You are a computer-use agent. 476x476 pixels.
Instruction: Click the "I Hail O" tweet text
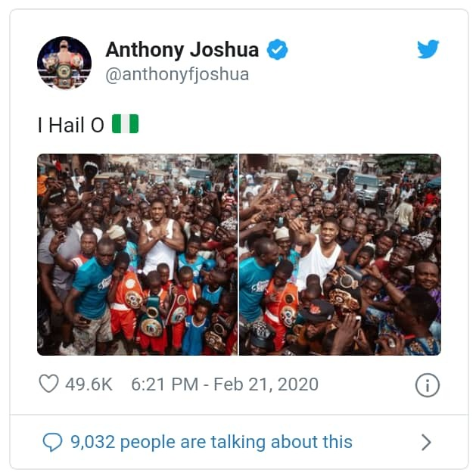tap(71, 125)
